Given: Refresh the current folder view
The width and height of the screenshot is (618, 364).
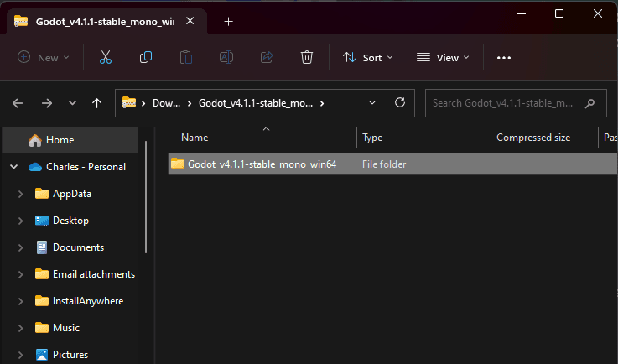Looking at the screenshot, I should 400,102.
